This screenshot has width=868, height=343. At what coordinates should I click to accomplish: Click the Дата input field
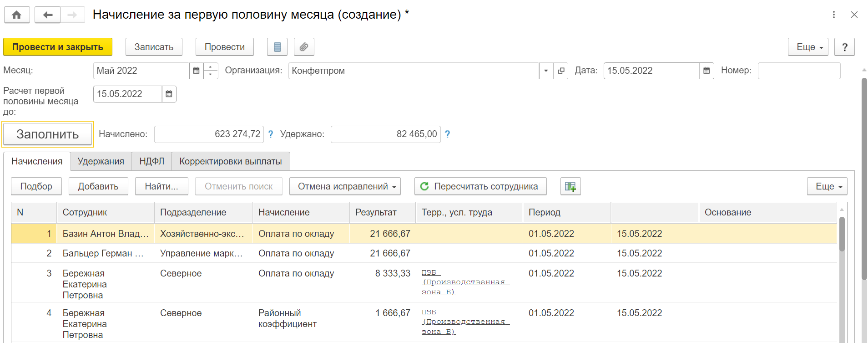(651, 71)
